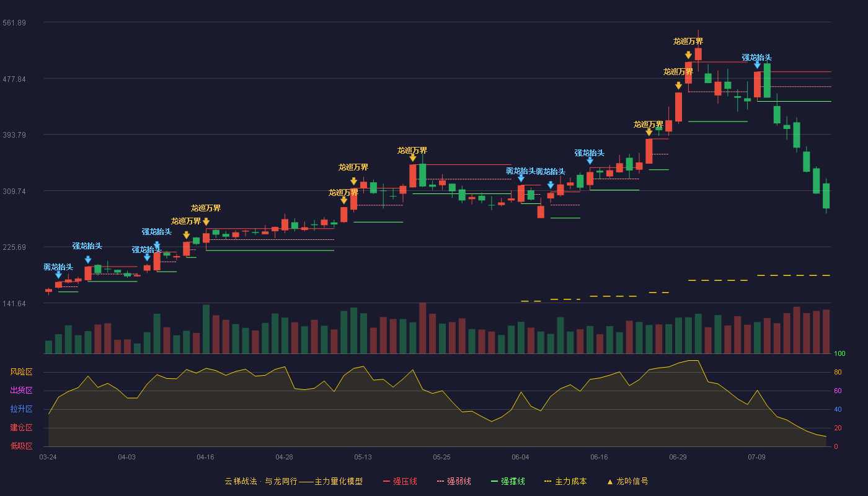Click the 04-28 date label
The height and width of the screenshot is (496, 868).
284,457
